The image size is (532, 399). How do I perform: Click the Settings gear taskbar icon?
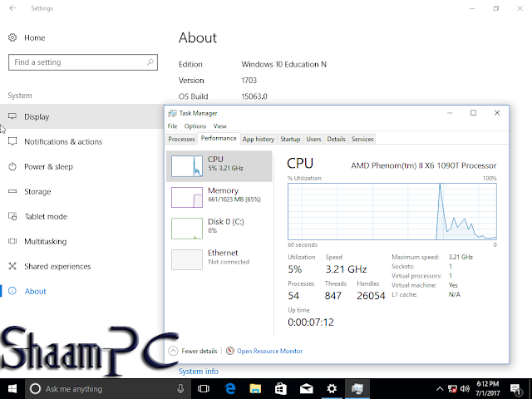pyautogui.click(x=332, y=389)
